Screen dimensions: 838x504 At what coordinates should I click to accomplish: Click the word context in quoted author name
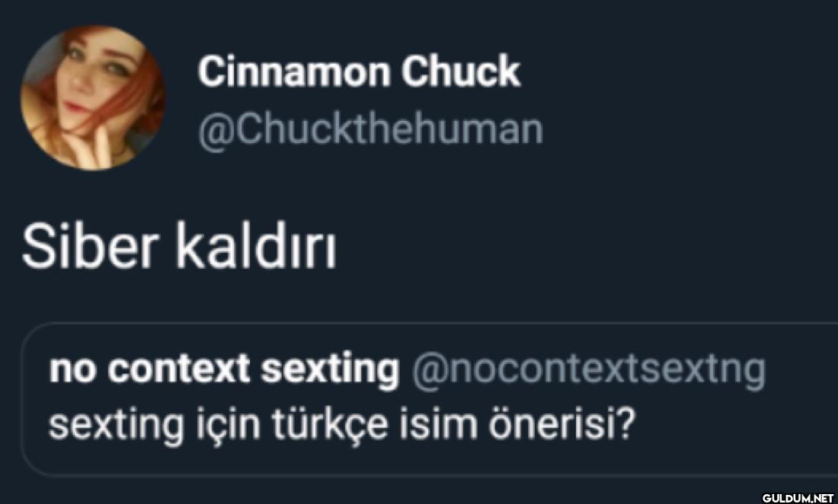(x=179, y=370)
